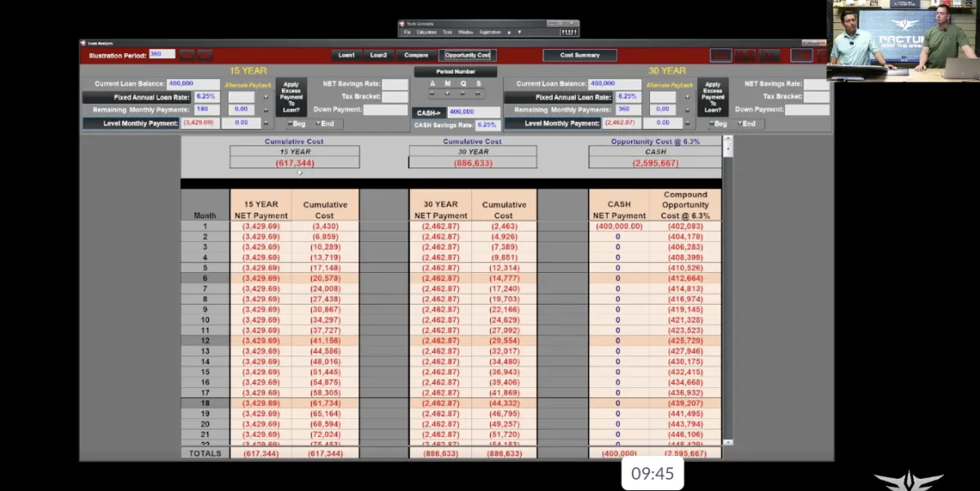This screenshot has width=980, height=491.
Task: Click 15 YEAR loan rate 6.25% field
Action: tap(207, 97)
